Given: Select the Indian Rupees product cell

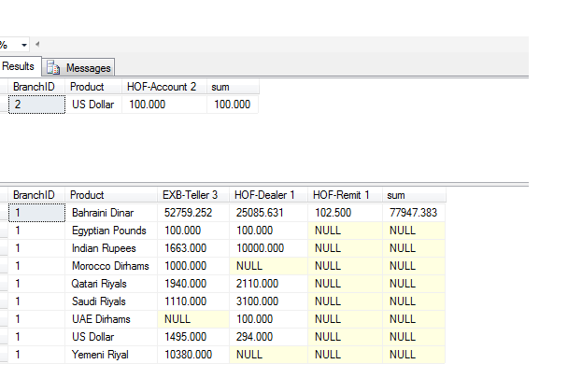Looking at the screenshot, I should 111,248.
